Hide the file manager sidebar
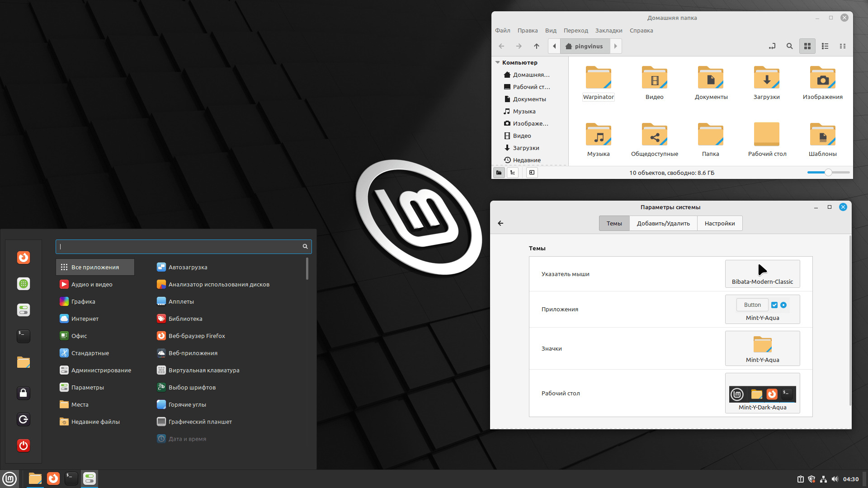 pyautogui.click(x=532, y=173)
